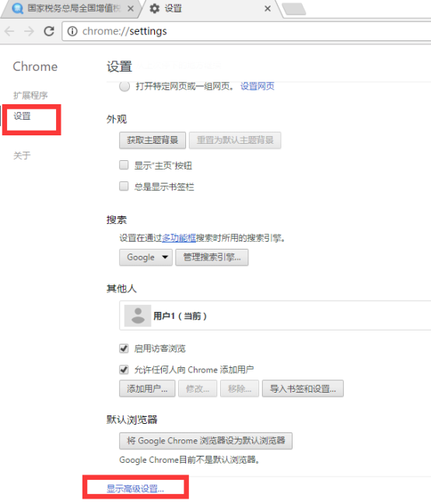Uncheck 允许任何人向 Chrome 添加用户
The image size is (431, 504).
[124, 369]
